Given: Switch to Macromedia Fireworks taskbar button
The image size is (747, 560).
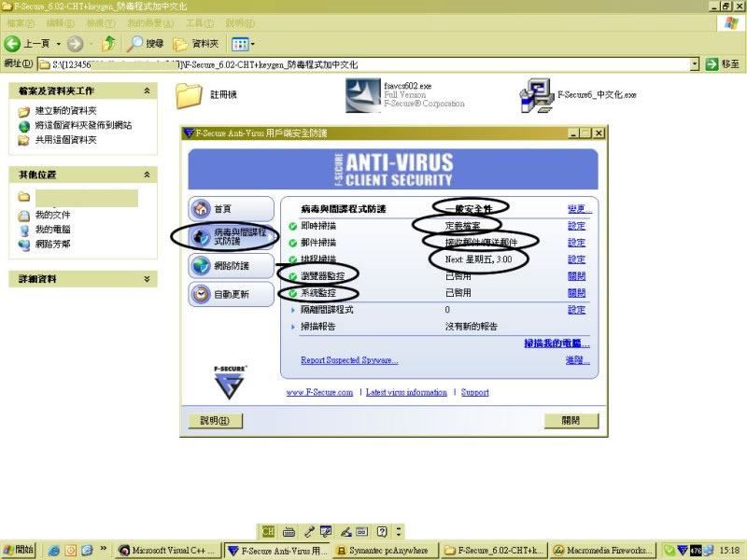Looking at the screenshot, I should click(603, 551).
